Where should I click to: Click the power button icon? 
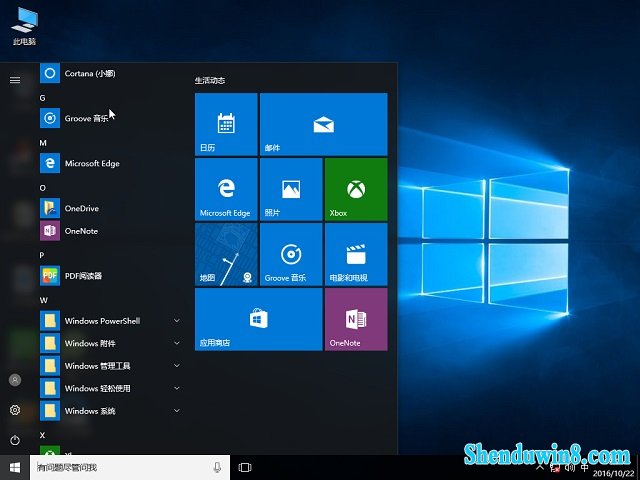15,440
